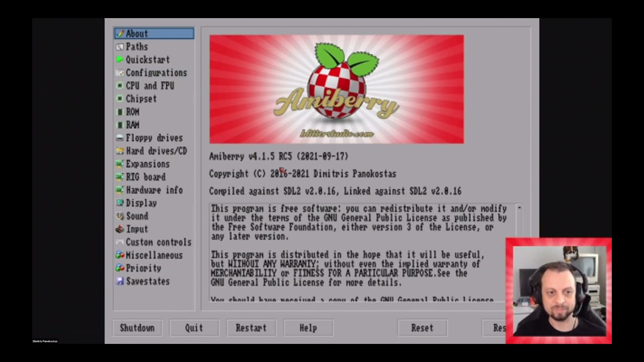Go to Floppy drives settings
The image size is (644, 362).
pyautogui.click(x=154, y=138)
